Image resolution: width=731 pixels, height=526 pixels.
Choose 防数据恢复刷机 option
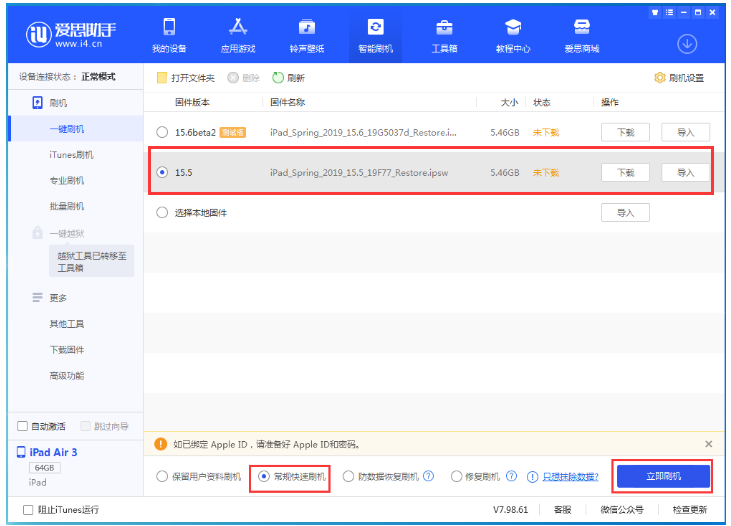(x=348, y=477)
